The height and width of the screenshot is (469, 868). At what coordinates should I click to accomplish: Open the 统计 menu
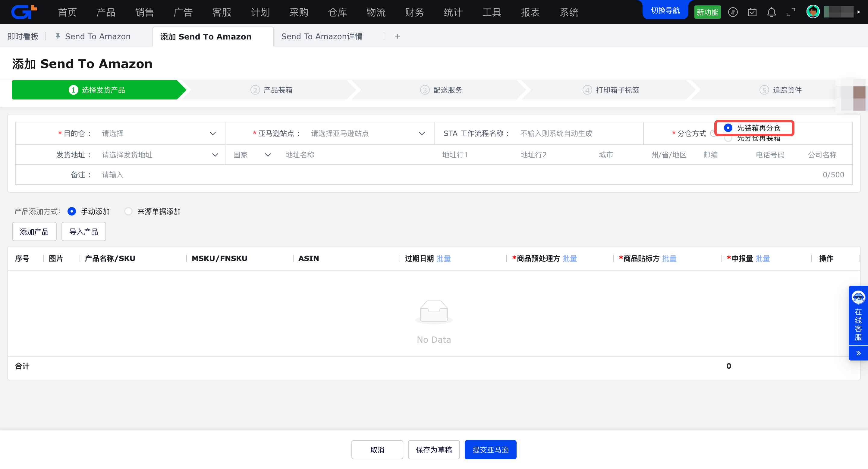pyautogui.click(x=453, y=12)
